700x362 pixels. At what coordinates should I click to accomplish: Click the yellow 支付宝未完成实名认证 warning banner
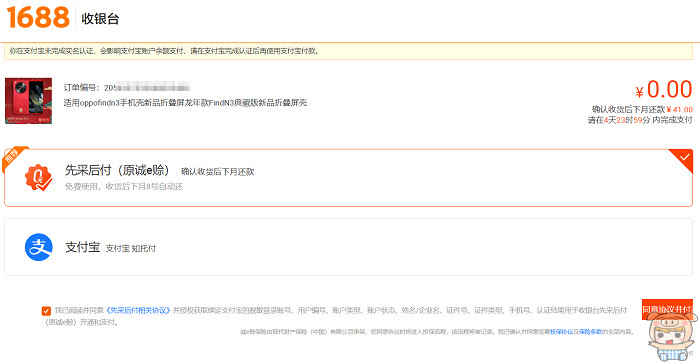pos(348,51)
